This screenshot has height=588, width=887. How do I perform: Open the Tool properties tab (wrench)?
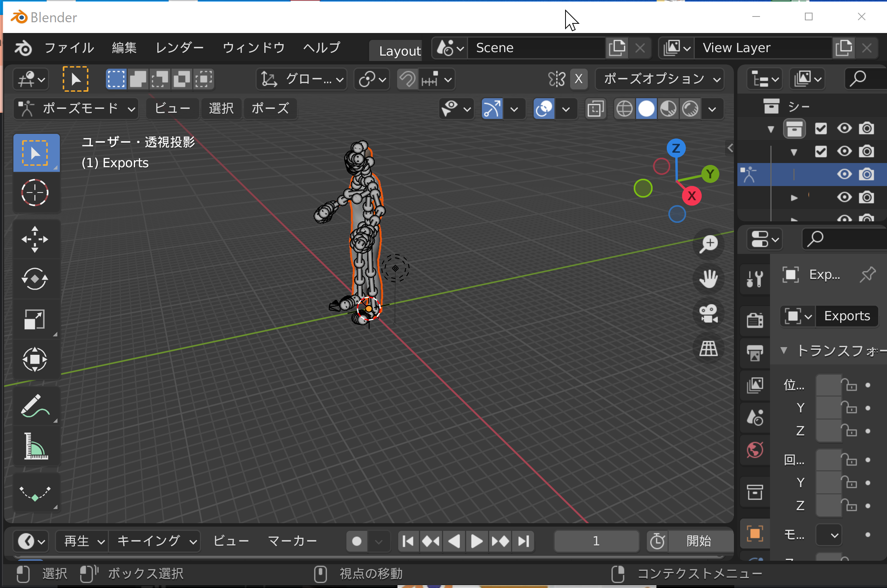[755, 279]
